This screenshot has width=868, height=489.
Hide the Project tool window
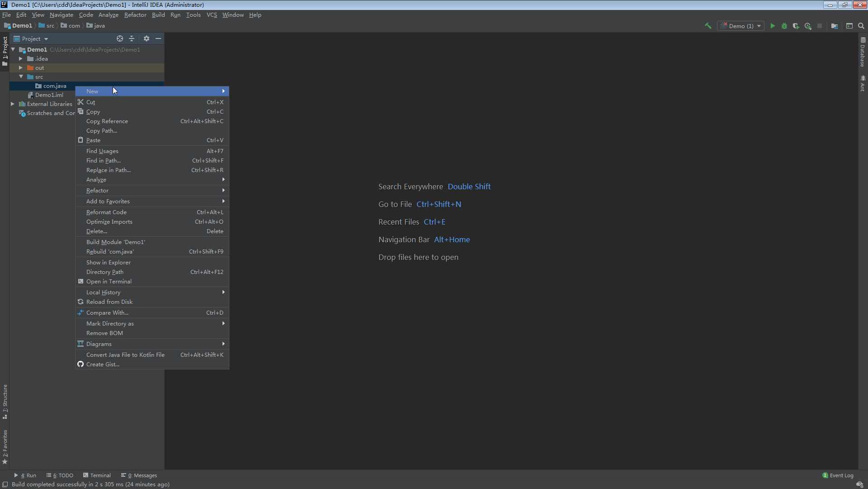pyautogui.click(x=158, y=38)
